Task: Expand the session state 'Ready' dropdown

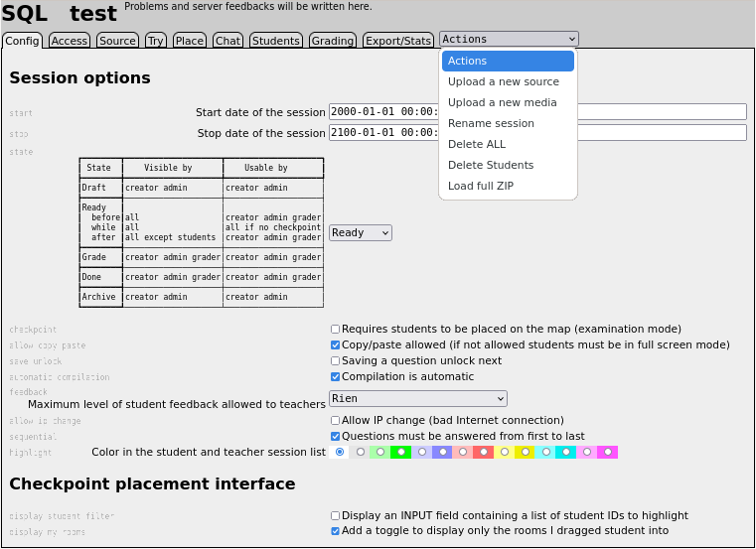Action: tap(361, 232)
